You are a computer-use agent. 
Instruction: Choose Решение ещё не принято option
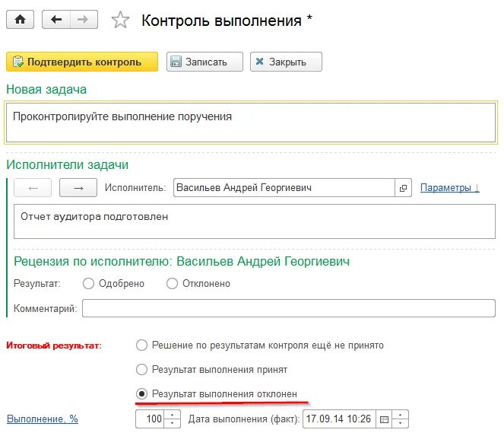pyautogui.click(x=141, y=345)
